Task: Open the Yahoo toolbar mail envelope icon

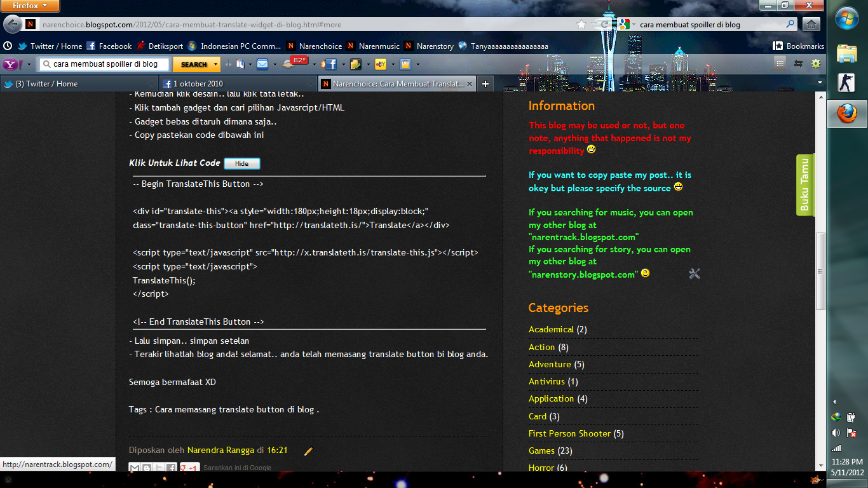Action: click(262, 64)
